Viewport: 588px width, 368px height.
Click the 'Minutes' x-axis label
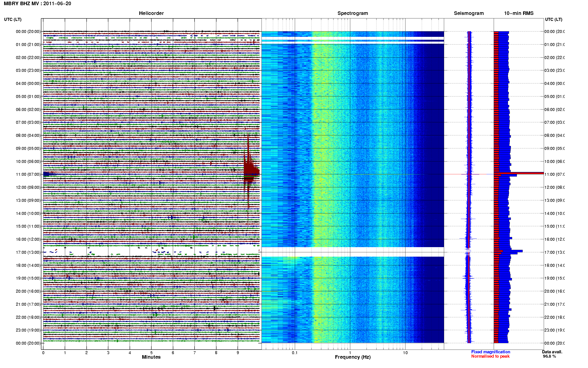[x=151, y=357]
